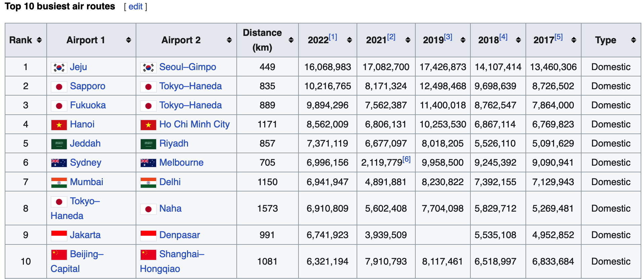Viewport: 644px width, 279px height.
Task: Click Australia flag beside Melbourne
Action: coord(148,163)
